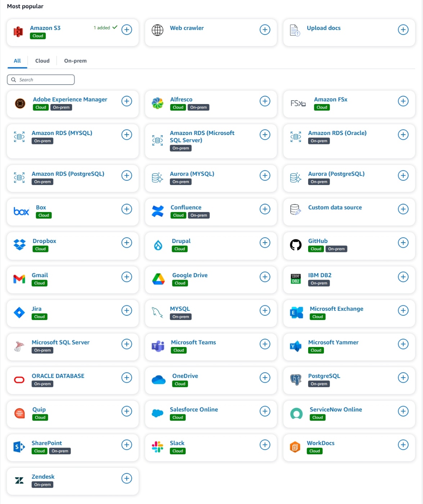Add the Jira connector
The height and width of the screenshot is (504, 423).
click(x=127, y=310)
